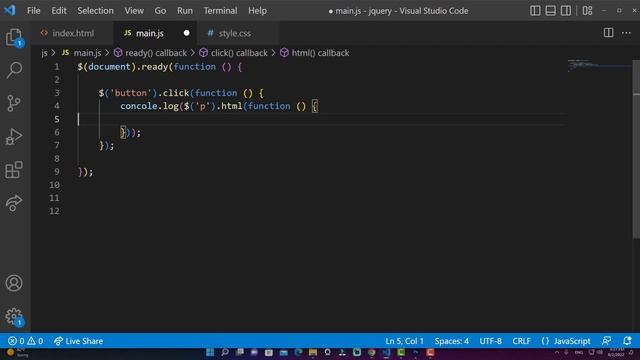640x360 pixels.
Task: Open errors and warnings in status bar
Action: pyautogui.click(x=25, y=341)
